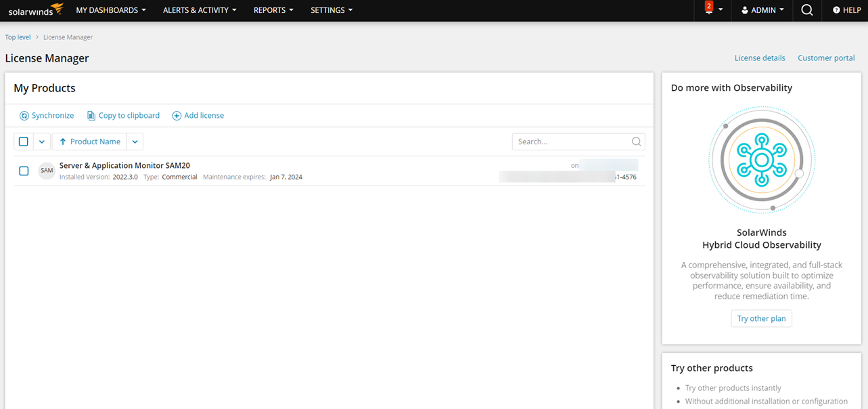Expand the select-all dropdown chevron

[x=41, y=142]
